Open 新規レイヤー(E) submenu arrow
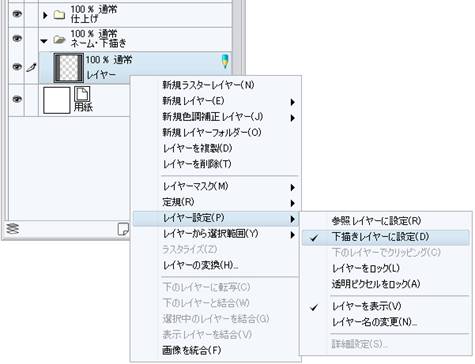Image resolution: width=475 pixels, height=364 pixels. [292, 102]
